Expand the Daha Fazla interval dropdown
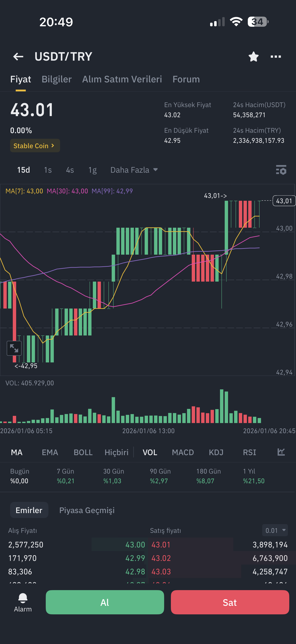 click(134, 170)
